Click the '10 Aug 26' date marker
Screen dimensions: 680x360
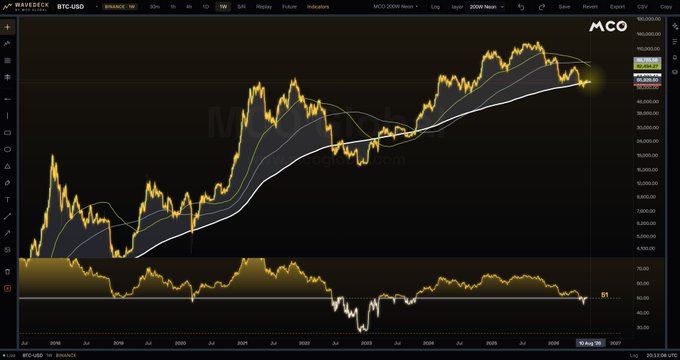(590, 343)
